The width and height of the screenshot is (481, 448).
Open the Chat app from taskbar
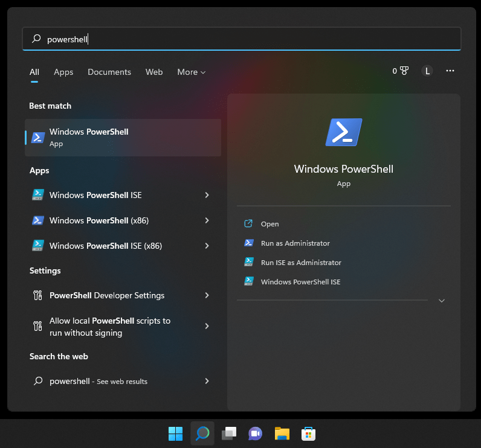[x=255, y=434]
